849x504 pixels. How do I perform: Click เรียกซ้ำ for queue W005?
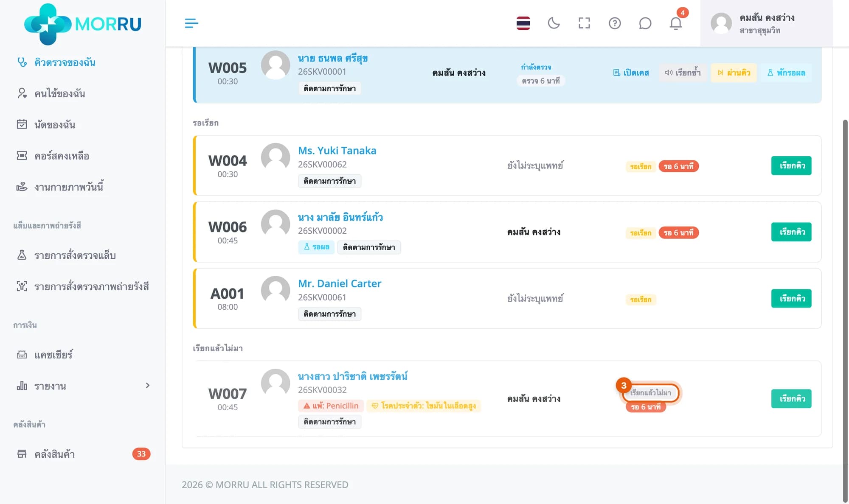(683, 73)
